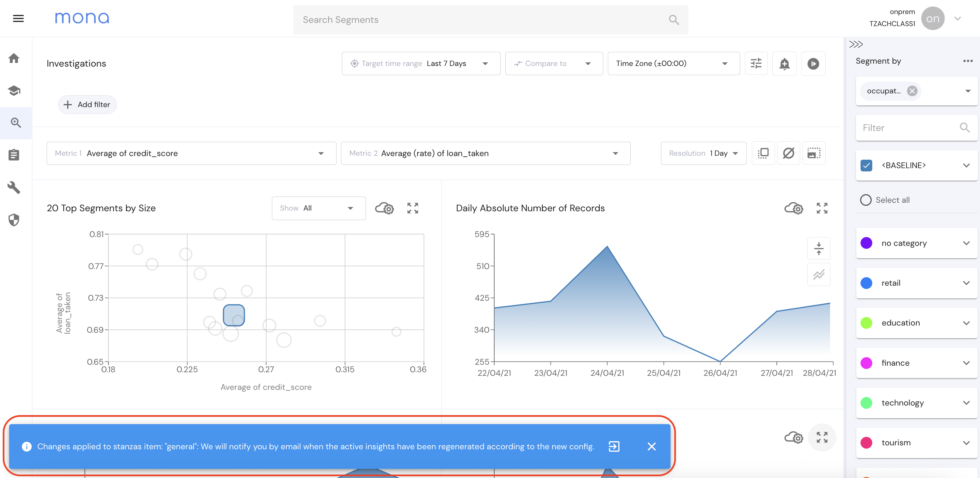Click the Add filter button

pos(87,105)
